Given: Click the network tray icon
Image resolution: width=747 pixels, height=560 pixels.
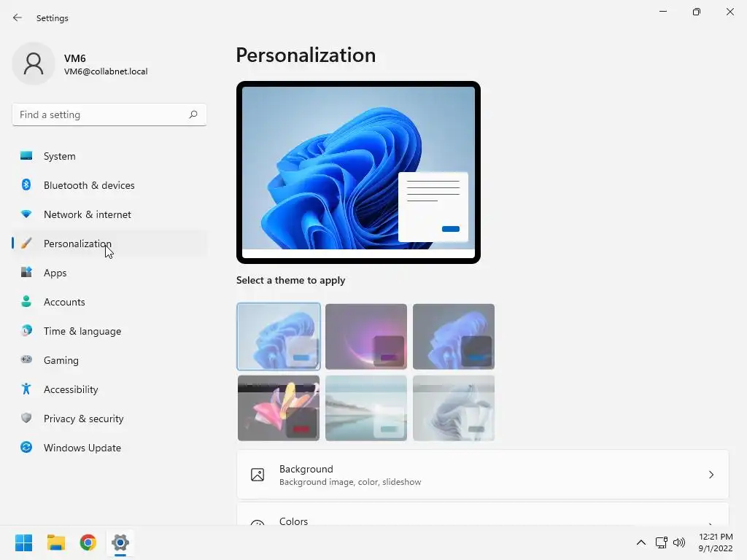Looking at the screenshot, I should tap(661, 542).
